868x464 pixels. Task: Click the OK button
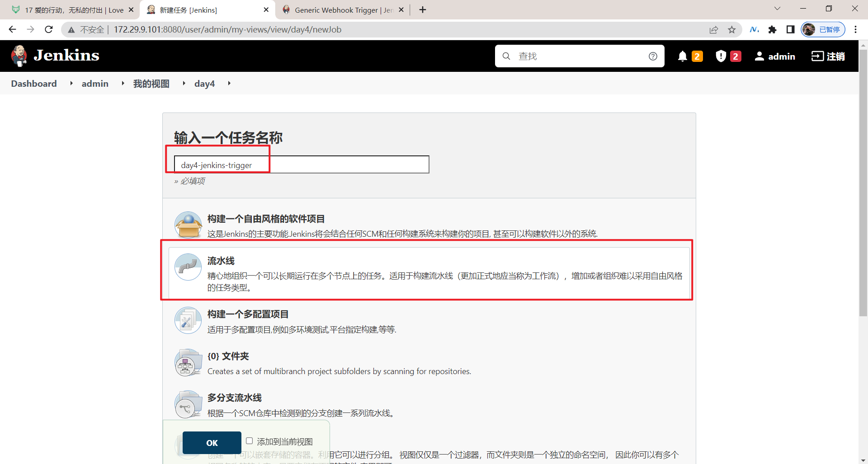pyautogui.click(x=212, y=443)
